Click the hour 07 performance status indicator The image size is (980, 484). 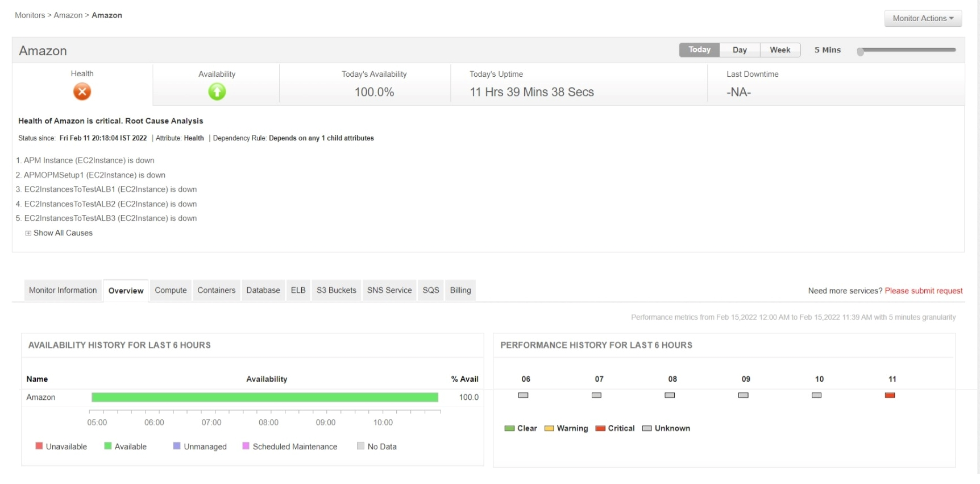tap(596, 395)
